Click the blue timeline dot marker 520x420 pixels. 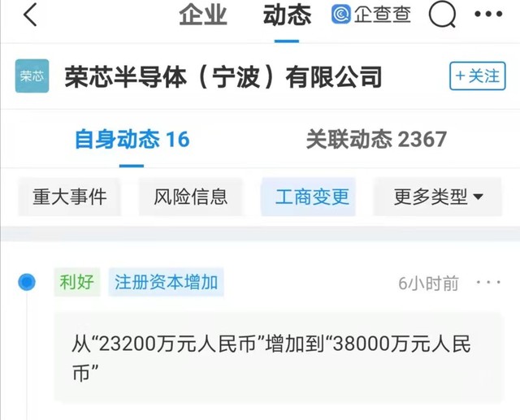(x=27, y=282)
